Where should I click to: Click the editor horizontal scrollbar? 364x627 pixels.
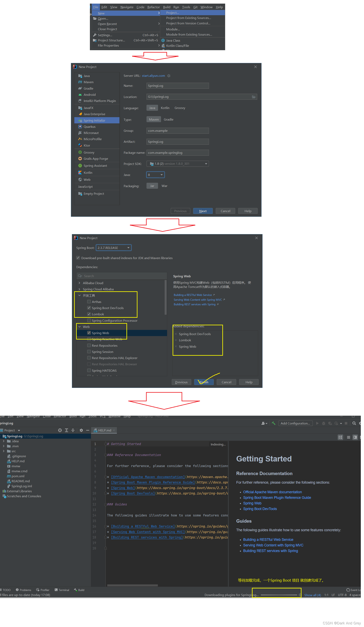click(132, 585)
